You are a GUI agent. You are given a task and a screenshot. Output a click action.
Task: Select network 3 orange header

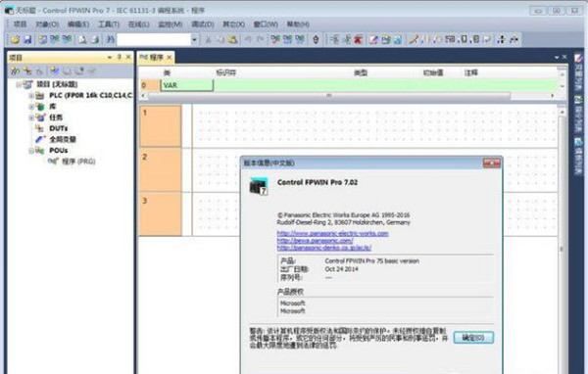pos(161,214)
